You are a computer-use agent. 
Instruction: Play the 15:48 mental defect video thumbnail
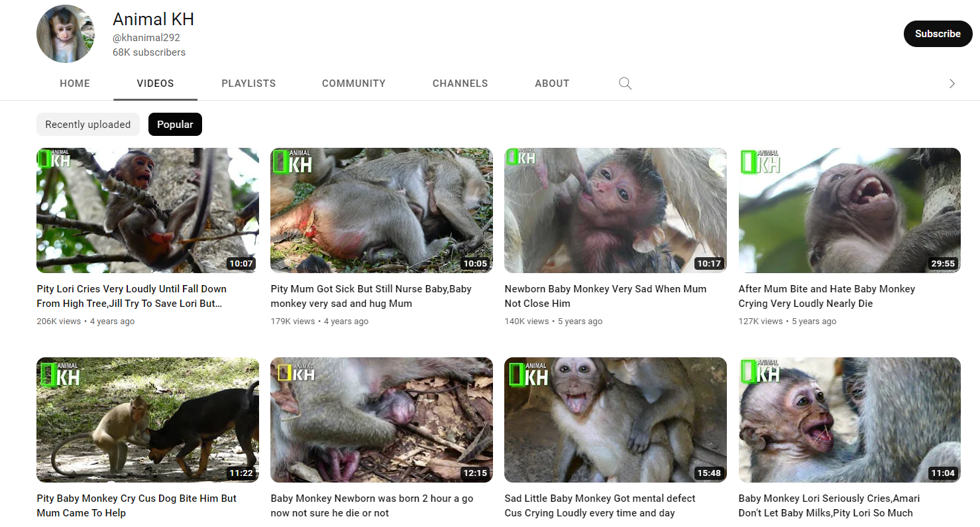pyautogui.click(x=616, y=420)
